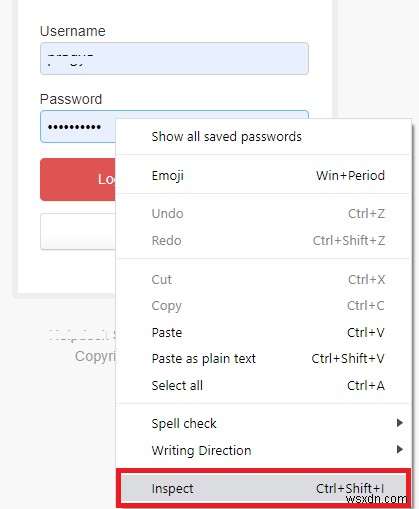The width and height of the screenshot is (419, 509).
Task: Expand the Spell check submenu arrow
Action: click(x=400, y=423)
